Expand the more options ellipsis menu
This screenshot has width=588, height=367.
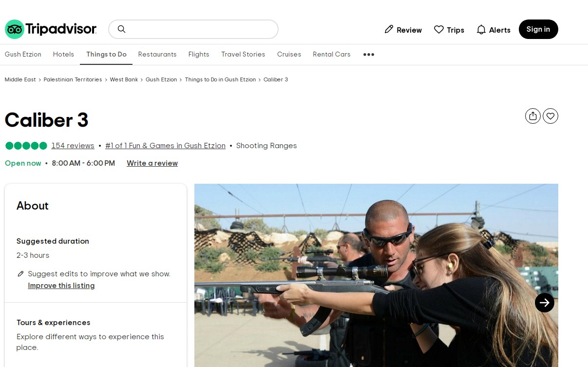369,55
